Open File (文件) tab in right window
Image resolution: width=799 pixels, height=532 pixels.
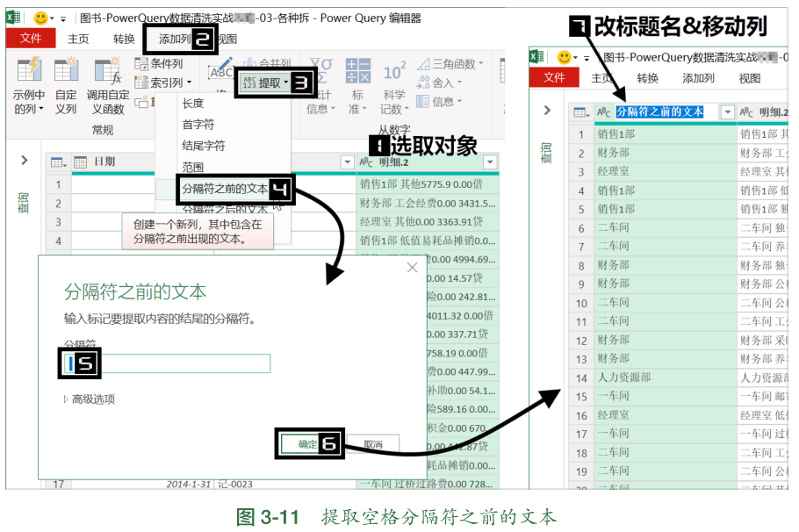pyautogui.click(x=554, y=77)
